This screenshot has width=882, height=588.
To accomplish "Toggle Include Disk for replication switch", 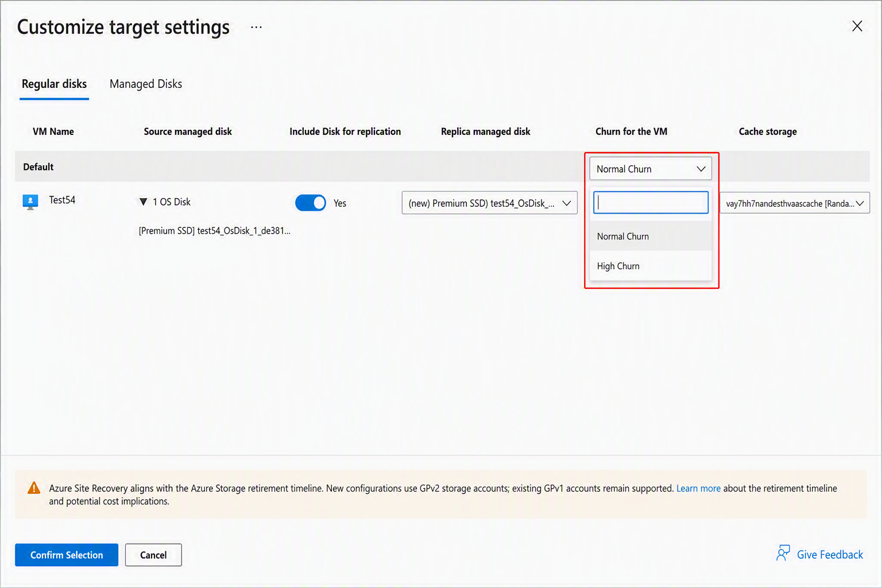I will [x=310, y=203].
